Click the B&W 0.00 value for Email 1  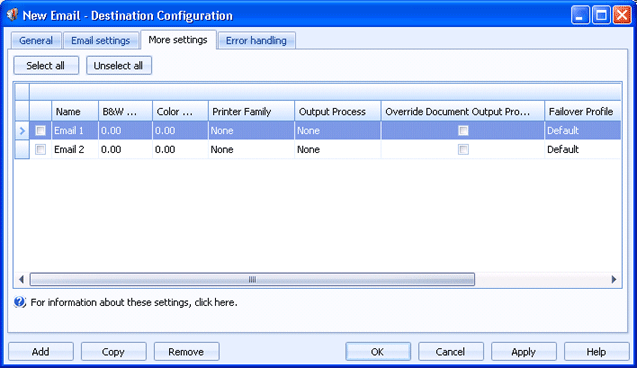[x=126, y=131]
